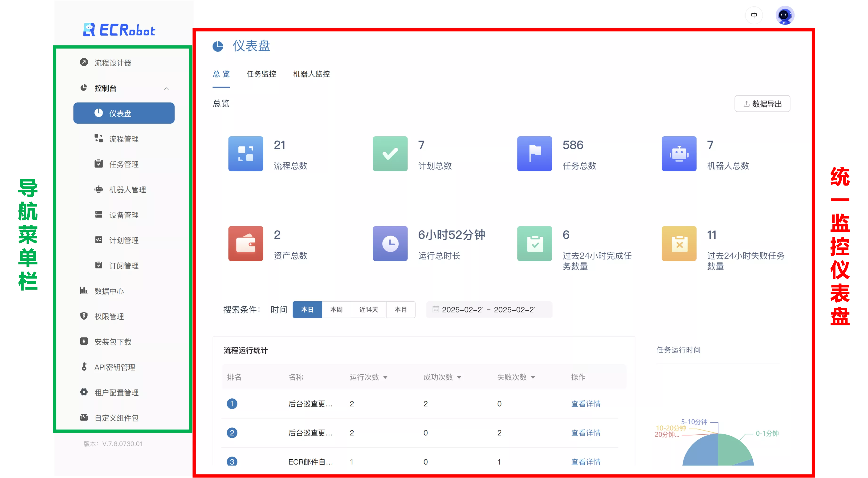The image size is (868, 478).
Task: Sort by 运行次数 column arrow
Action: (386, 378)
